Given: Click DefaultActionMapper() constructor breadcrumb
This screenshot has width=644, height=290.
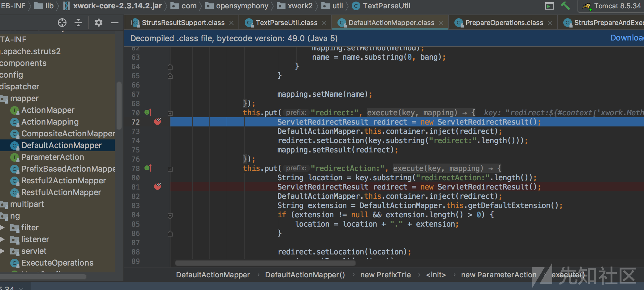Looking at the screenshot, I should (305, 275).
